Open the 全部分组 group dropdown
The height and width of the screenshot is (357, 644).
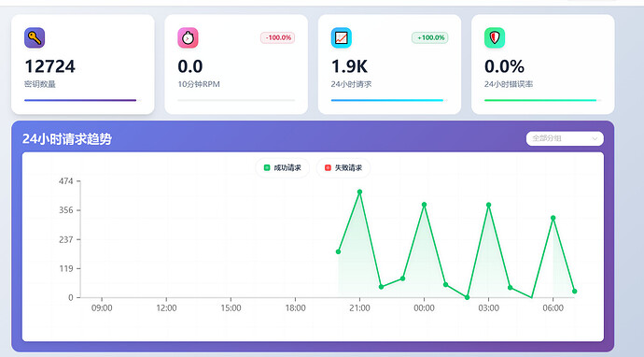[x=565, y=138]
